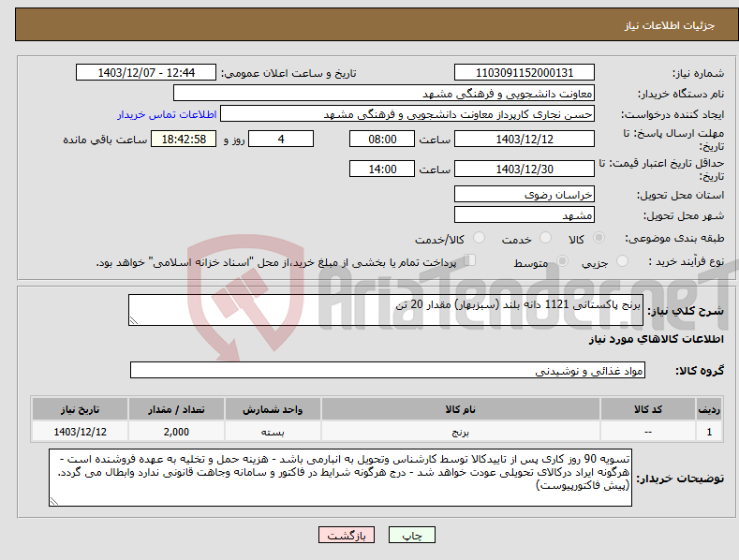Click the نام کالا column header

[x=461, y=409]
